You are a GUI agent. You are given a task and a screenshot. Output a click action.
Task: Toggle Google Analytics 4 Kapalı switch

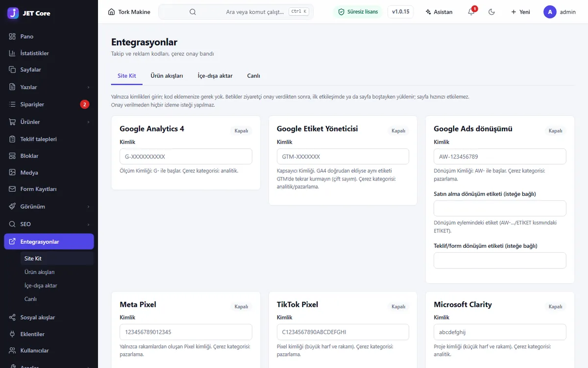(242, 131)
